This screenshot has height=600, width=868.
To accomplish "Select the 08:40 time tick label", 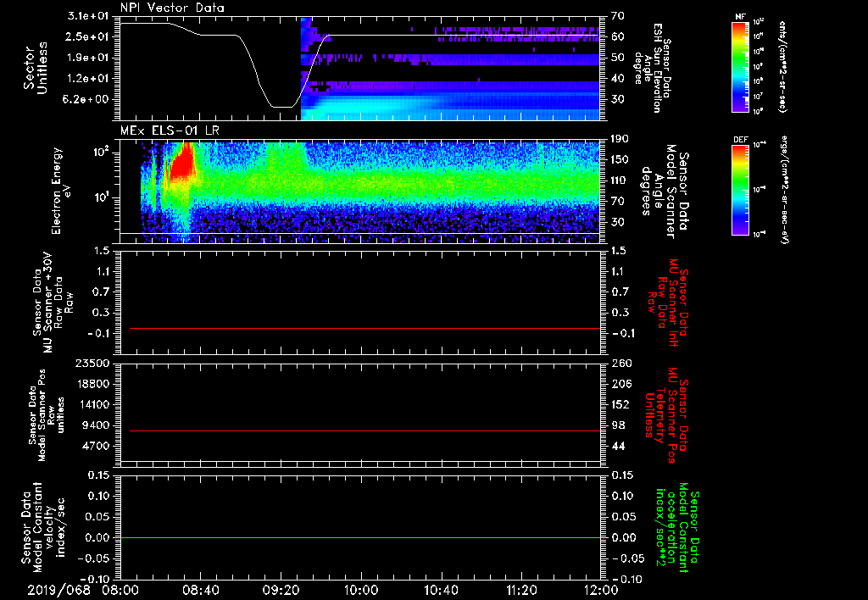I will pos(201,591).
